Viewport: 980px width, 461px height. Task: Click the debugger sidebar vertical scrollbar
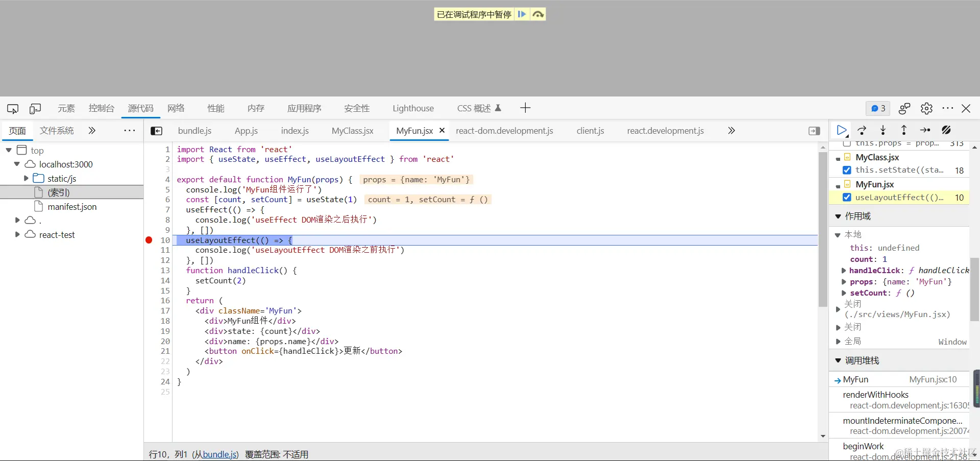[x=974, y=289]
